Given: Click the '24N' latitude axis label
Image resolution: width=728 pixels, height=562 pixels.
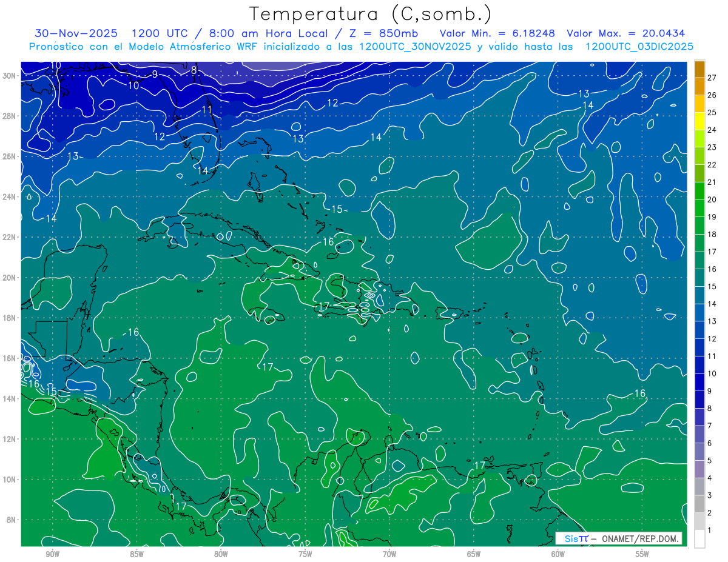Looking at the screenshot, I should (x=9, y=197).
